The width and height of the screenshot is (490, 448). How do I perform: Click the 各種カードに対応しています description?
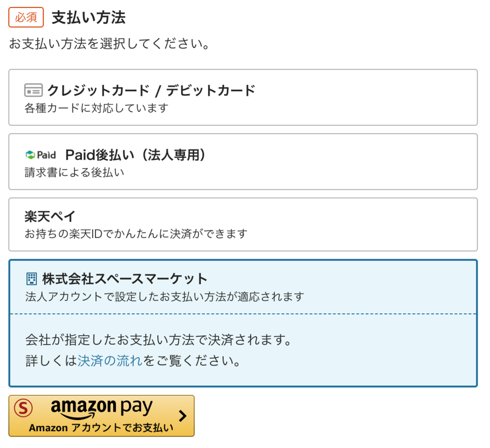[x=97, y=108]
